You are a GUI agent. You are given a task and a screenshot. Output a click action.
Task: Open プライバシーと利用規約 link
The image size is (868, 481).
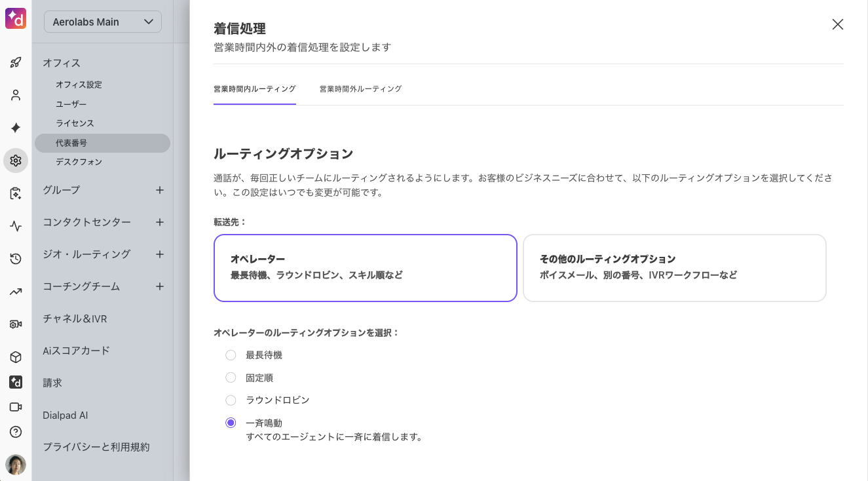pyautogui.click(x=96, y=447)
